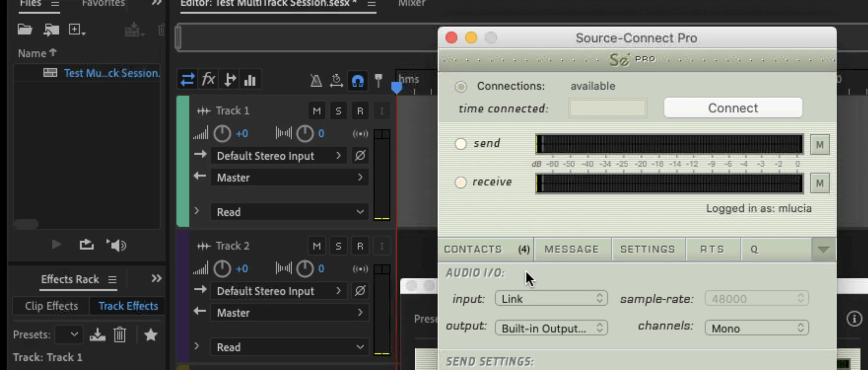This screenshot has width=868, height=370.
Task: Mute Track 1
Action: 317,111
